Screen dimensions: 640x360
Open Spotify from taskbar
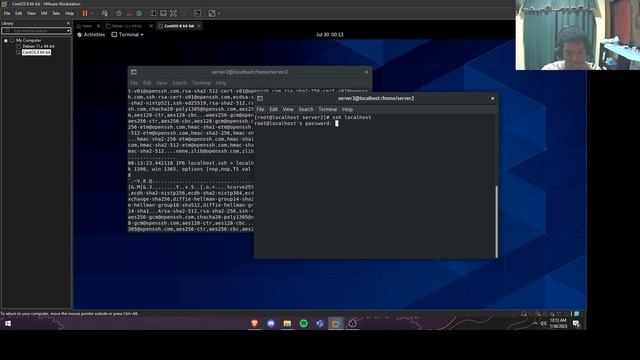pos(304,323)
